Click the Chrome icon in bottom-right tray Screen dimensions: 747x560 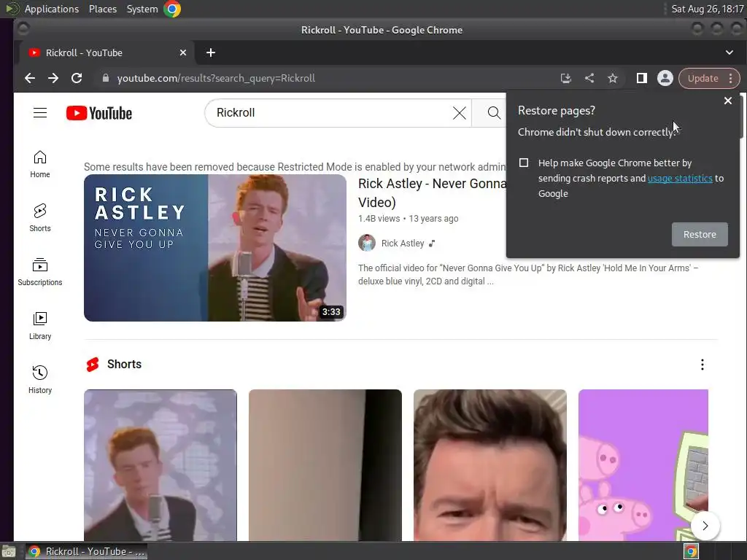tap(691, 551)
